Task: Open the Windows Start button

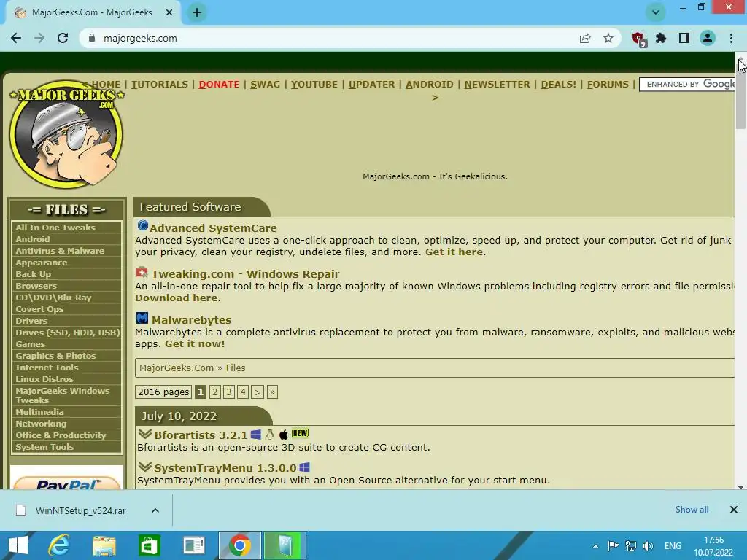Action: tap(18, 545)
